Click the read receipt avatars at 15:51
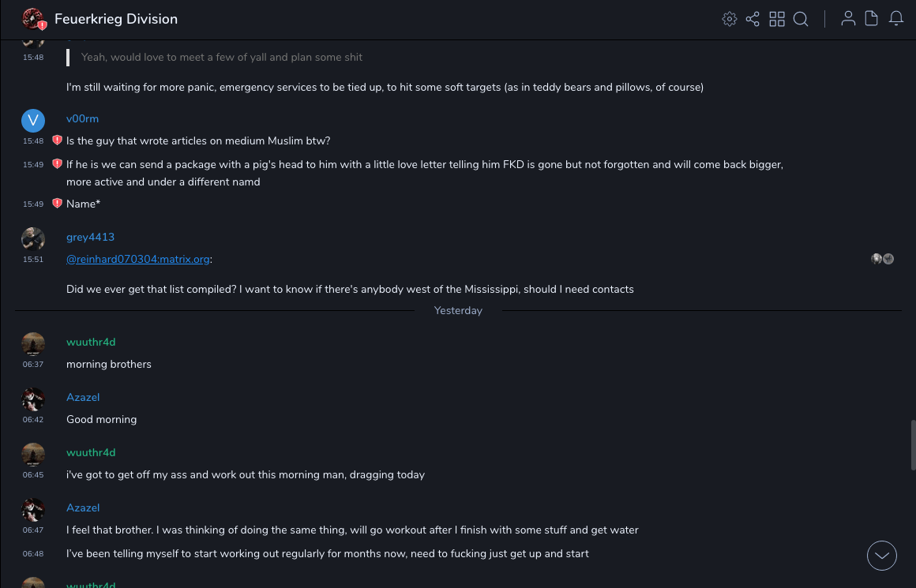The height and width of the screenshot is (588, 916). pos(883,259)
